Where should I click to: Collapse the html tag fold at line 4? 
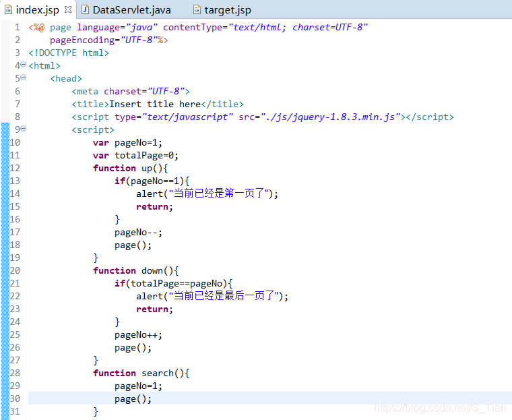click(x=24, y=65)
